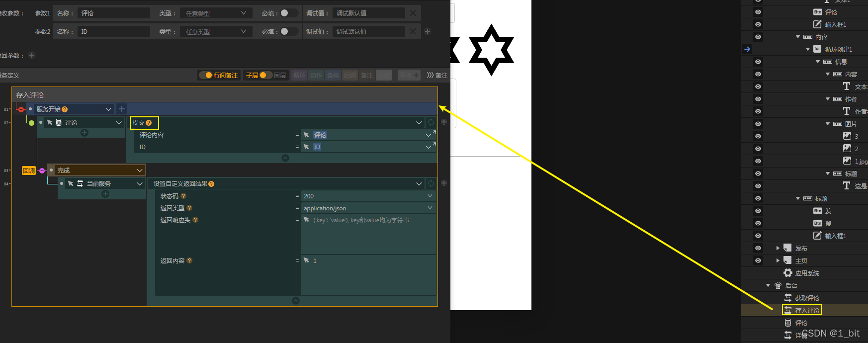This screenshot has width=868, height=343.
Task: Refresh the 提交 action row
Action: (x=431, y=122)
